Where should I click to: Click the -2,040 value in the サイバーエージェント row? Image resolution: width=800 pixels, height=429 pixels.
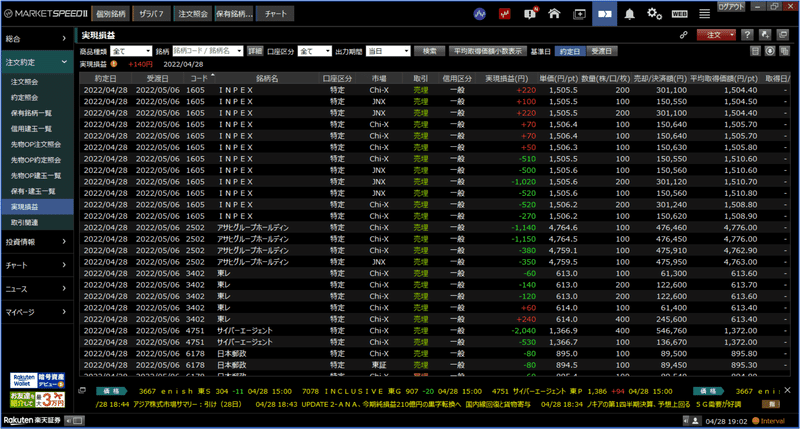pos(523,331)
